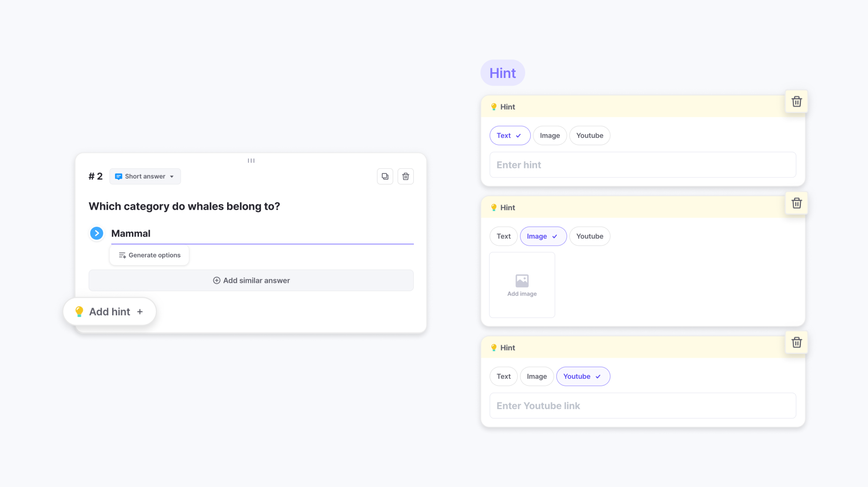The height and width of the screenshot is (487, 868).
Task: Click the blue arrow beside Mammal
Action: (96, 233)
